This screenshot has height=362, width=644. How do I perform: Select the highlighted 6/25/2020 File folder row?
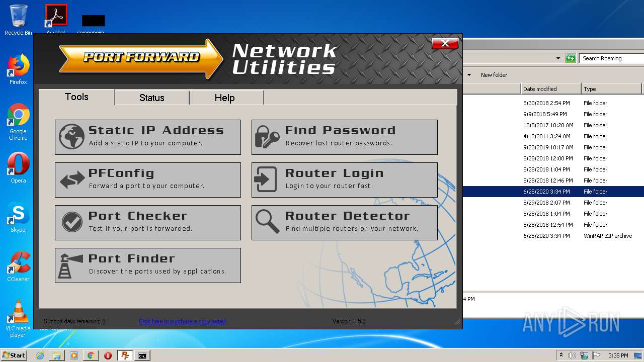point(553,192)
